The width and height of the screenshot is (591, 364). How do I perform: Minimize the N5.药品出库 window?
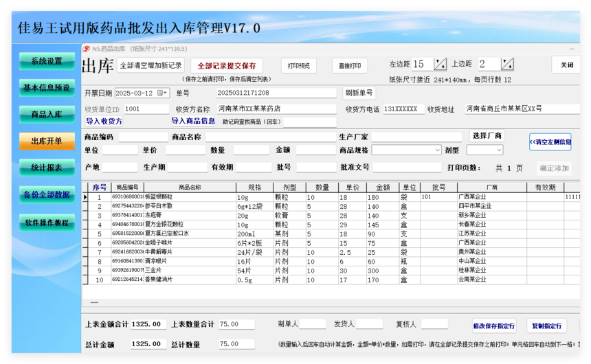(x=571, y=49)
